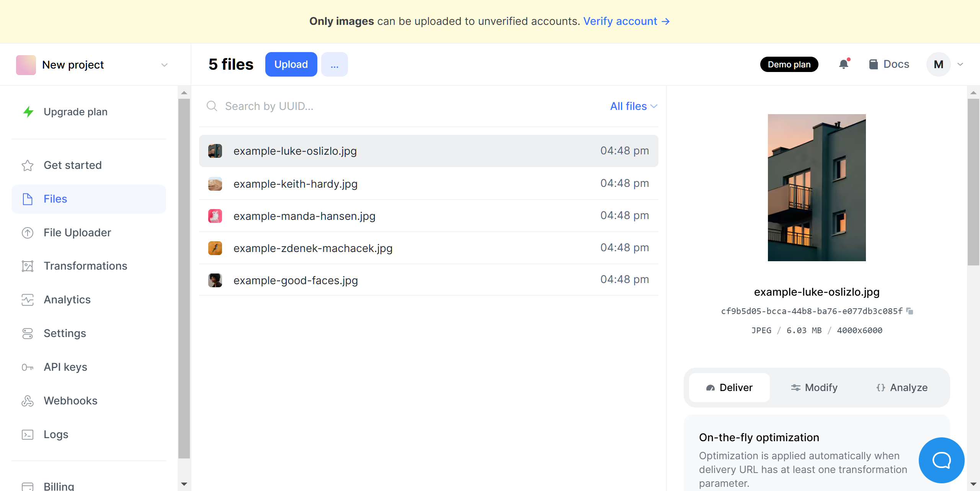980x491 pixels.
Task: Select Upgrade plan with the lightning icon
Action: click(x=75, y=112)
